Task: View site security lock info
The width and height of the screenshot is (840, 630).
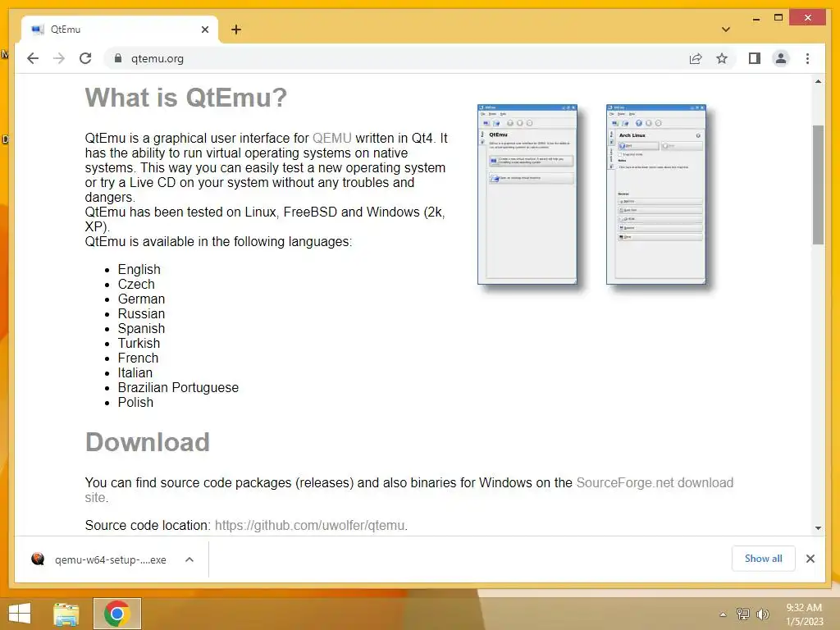Action: (118, 58)
